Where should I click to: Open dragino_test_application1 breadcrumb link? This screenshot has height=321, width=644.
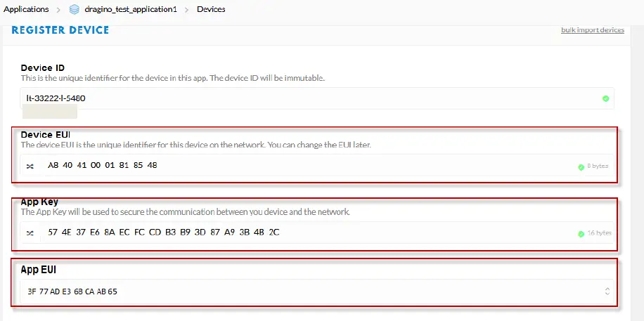tap(131, 10)
